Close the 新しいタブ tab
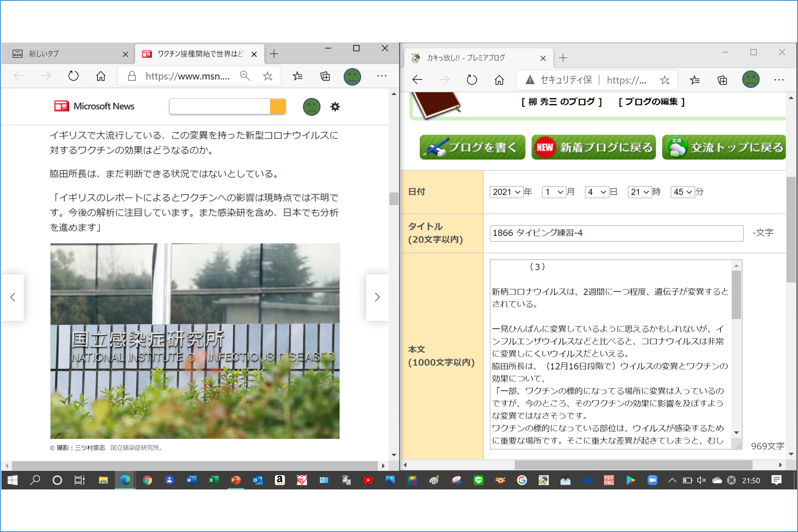The height and width of the screenshot is (532, 798). [x=125, y=54]
